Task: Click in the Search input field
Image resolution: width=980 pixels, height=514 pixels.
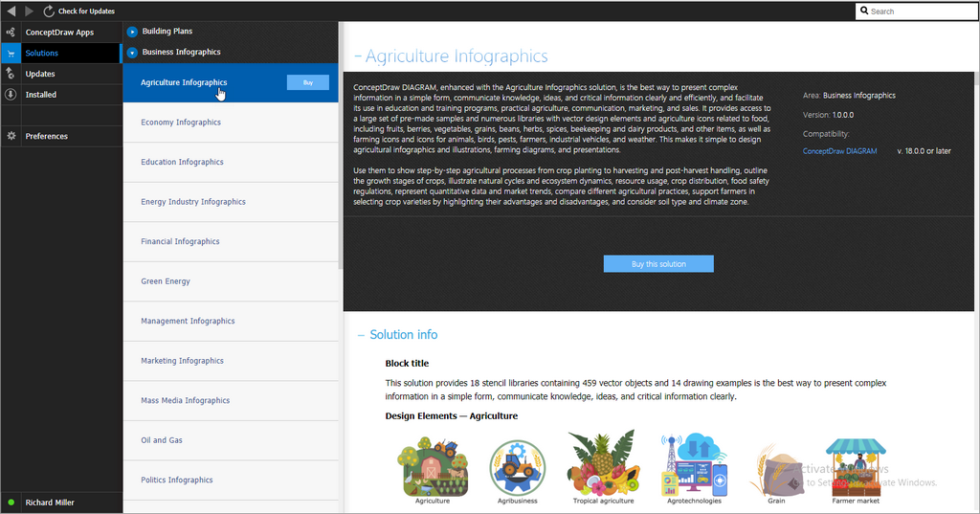Action: pos(916,11)
